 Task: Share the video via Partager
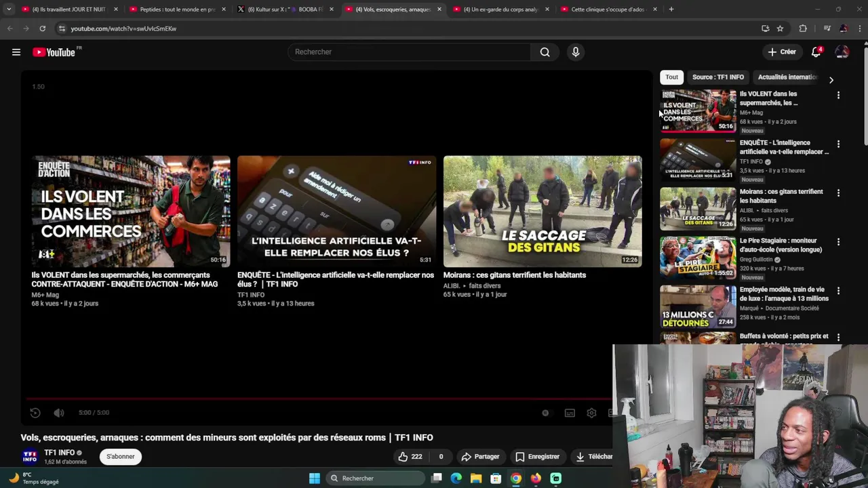(480, 457)
